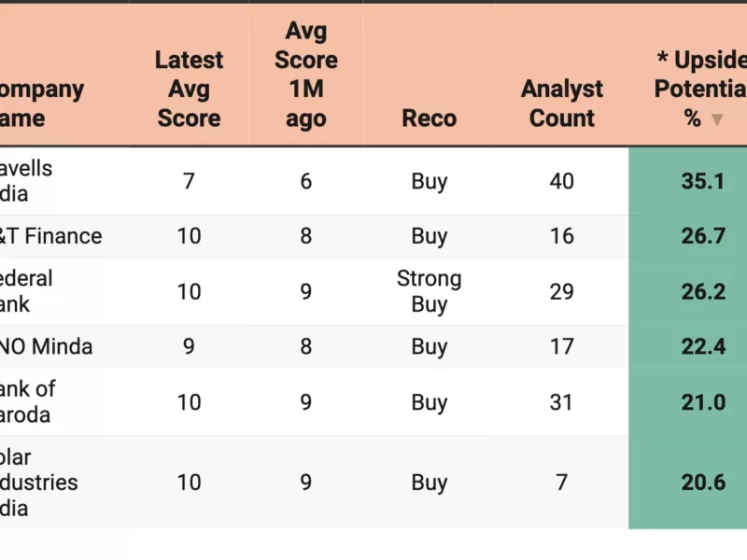The height and width of the screenshot is (560, 747).
Task: Click the Avg Score 1M ago header
Action: [x=306, y=75]
